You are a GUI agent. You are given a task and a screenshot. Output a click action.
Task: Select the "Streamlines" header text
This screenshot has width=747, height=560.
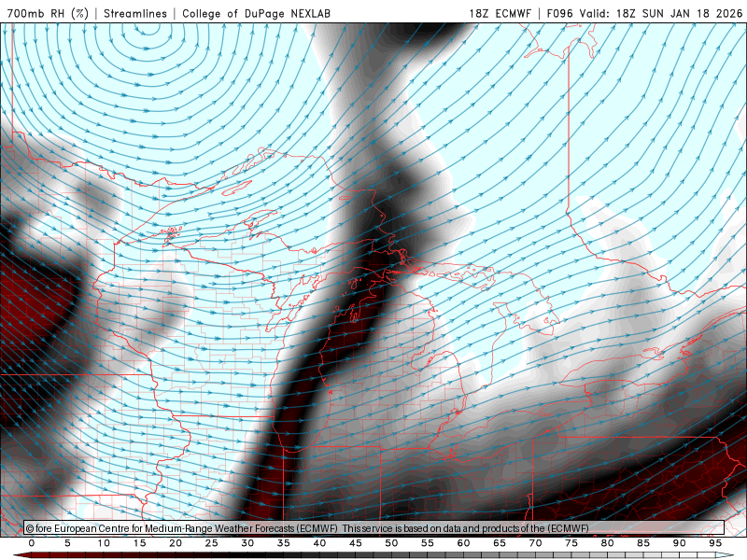click(135, 13)
